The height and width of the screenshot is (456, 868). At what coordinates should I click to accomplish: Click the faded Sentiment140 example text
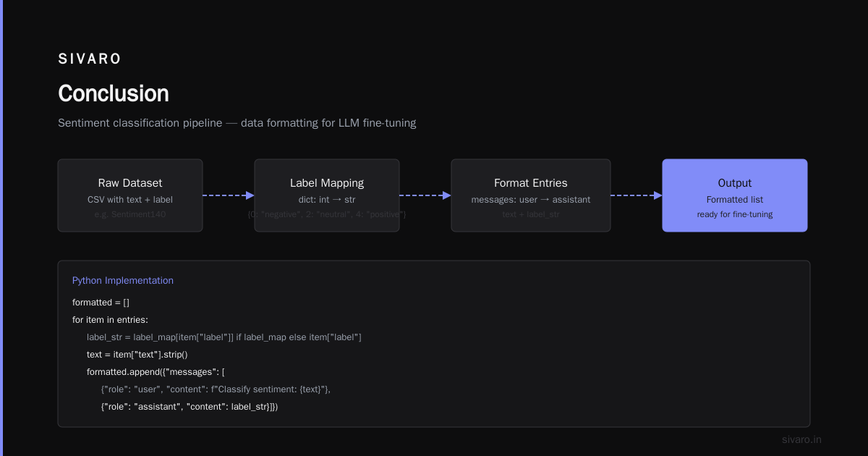click(130, 214)
